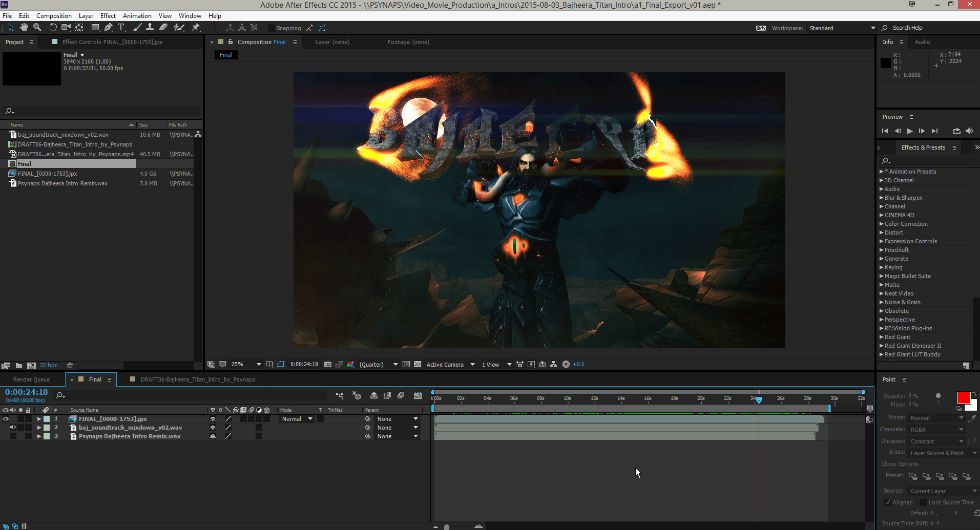Screen dimensions: 980x530
Task: Select the Rotation tool
Action: [53, 28]
